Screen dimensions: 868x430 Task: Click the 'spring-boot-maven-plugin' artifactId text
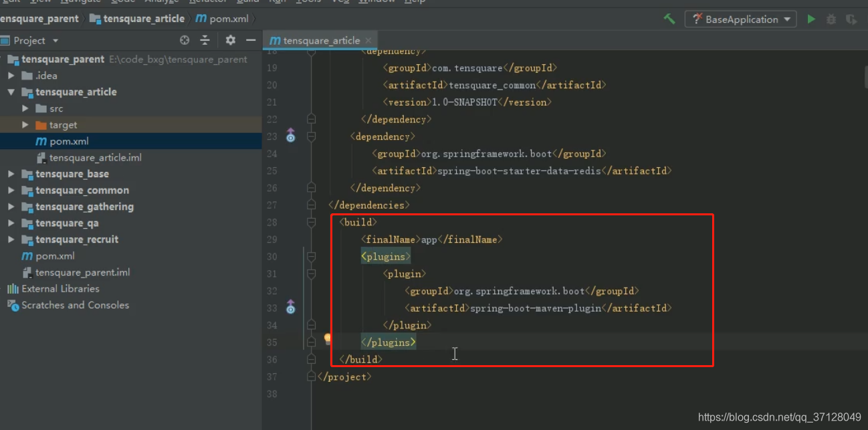(x=536, y=308)
